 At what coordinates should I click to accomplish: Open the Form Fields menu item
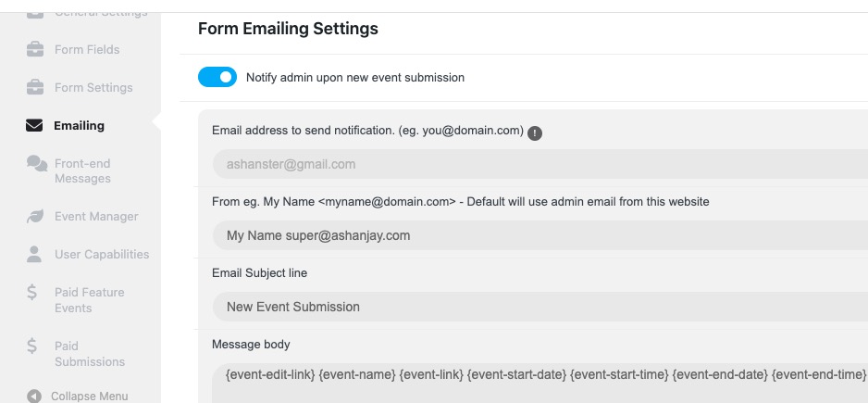[87, 50]
